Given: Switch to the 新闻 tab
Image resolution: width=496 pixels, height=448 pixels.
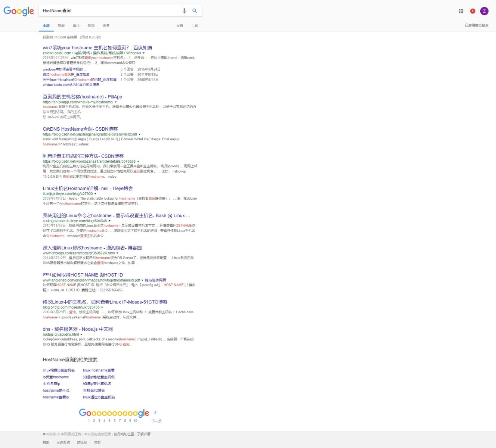Looking at the screenshot, I should (x=61, y=26).
